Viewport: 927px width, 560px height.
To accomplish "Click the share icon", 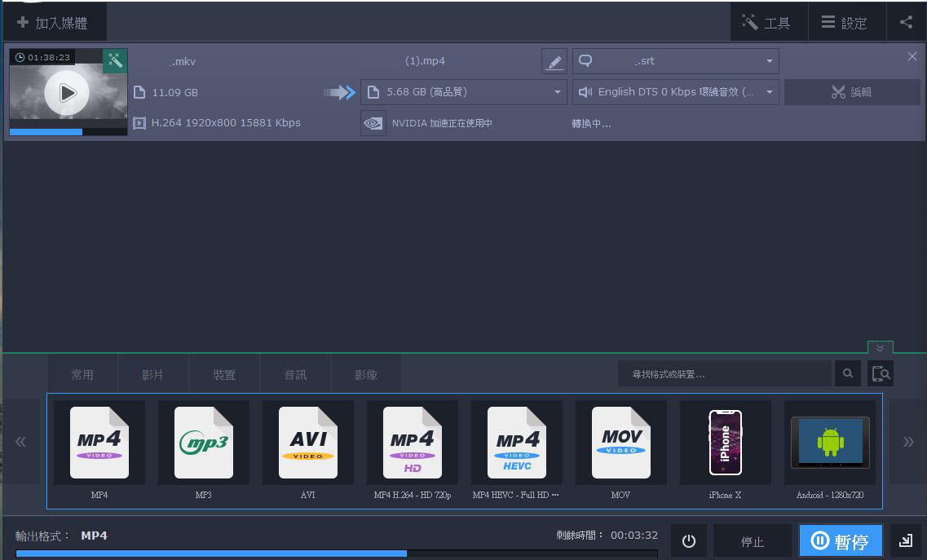I will tap(906, 23).
